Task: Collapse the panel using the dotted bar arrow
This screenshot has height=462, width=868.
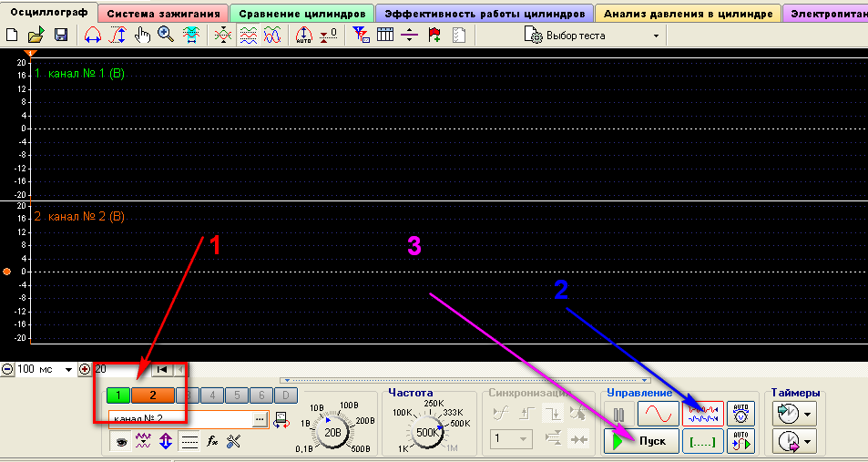Action: point(465,380)
